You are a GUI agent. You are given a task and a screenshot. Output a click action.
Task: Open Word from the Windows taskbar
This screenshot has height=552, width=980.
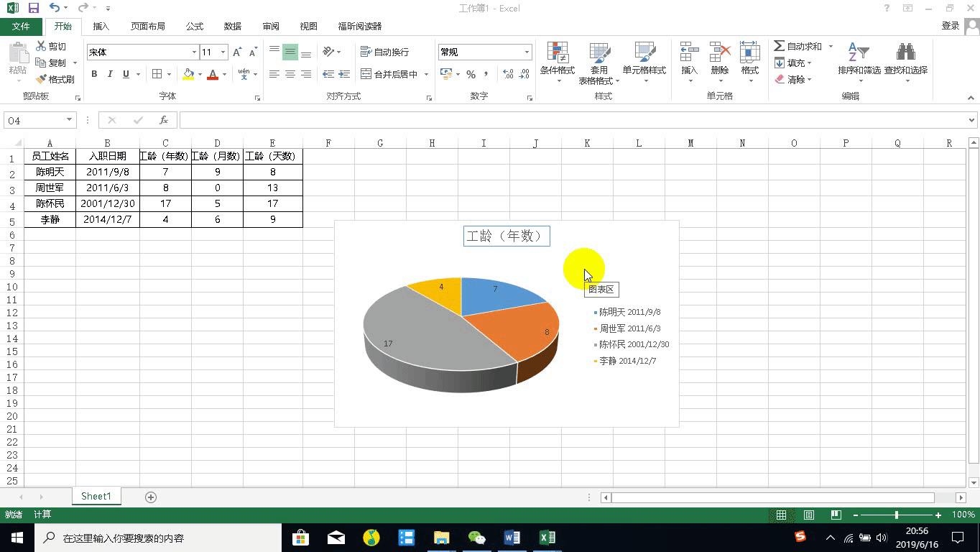pyautogui.click(x=512, y=538)
